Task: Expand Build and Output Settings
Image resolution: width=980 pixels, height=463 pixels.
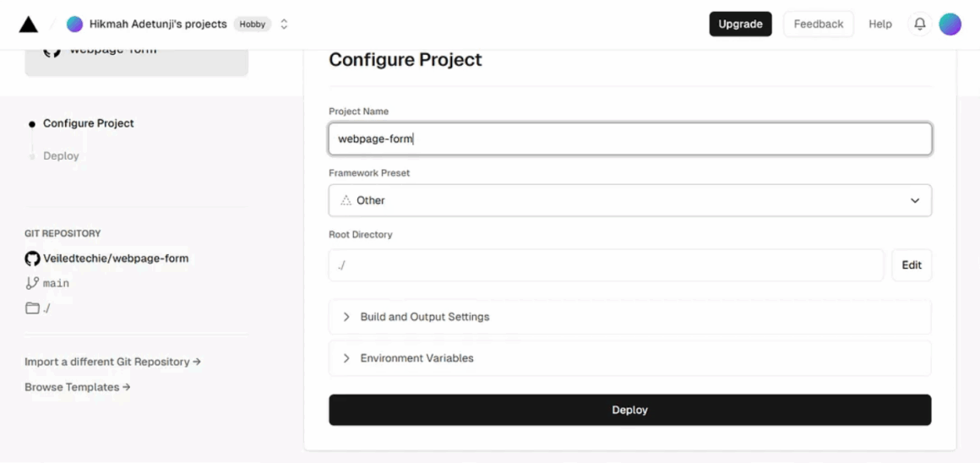Action: click(630, 317)
